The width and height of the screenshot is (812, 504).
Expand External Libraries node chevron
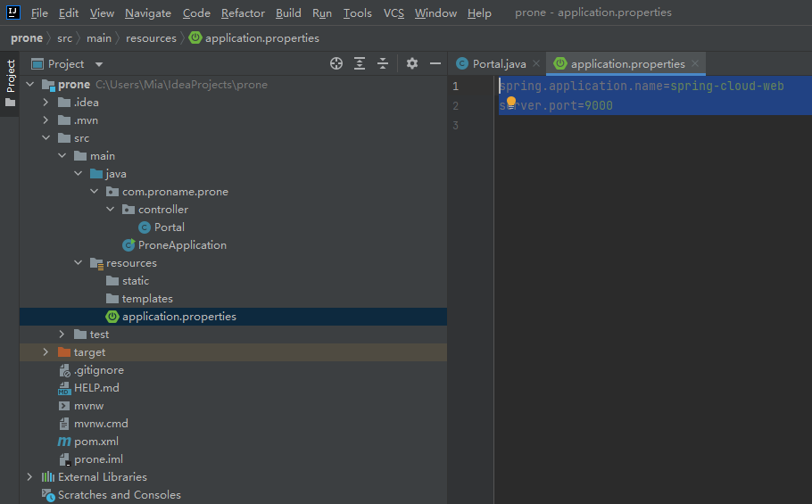(x=29, y=476)
